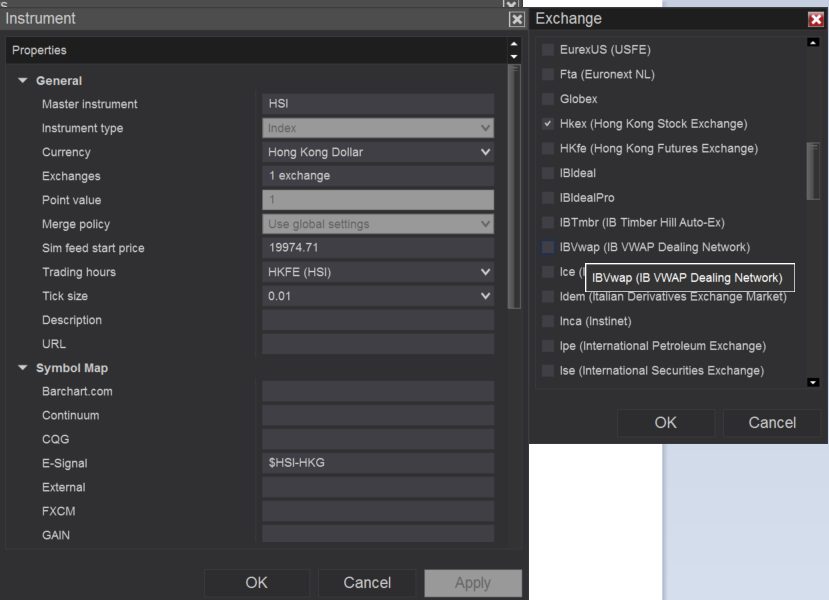Tick the IBIdealPro checkbox
The image size is (829, 600).
click(x=548, y=198)
